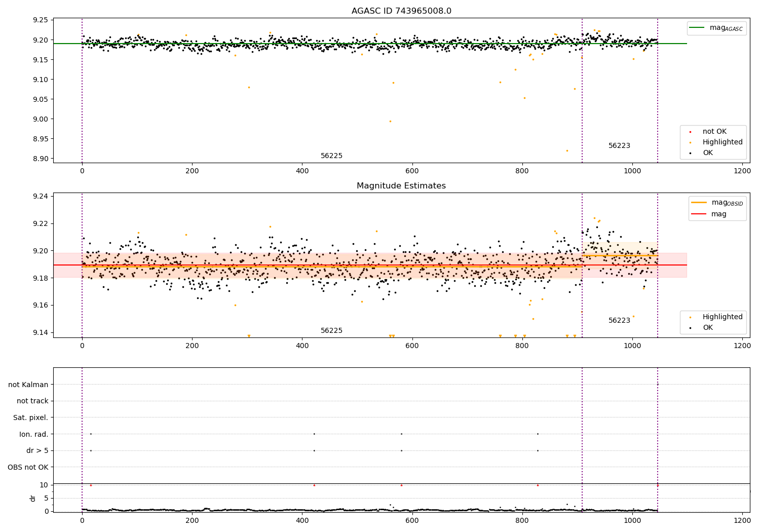Click the 'not track' row label
The image size is (760, 532).
(32, 401)
